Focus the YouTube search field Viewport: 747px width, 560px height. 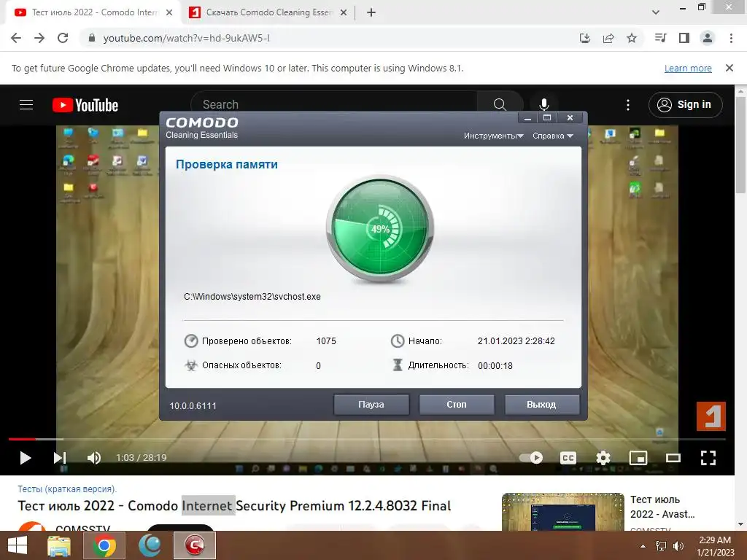333,104
